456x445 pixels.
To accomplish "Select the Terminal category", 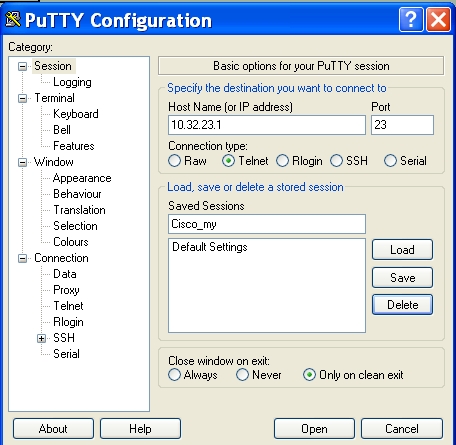I will pos(55,98).
